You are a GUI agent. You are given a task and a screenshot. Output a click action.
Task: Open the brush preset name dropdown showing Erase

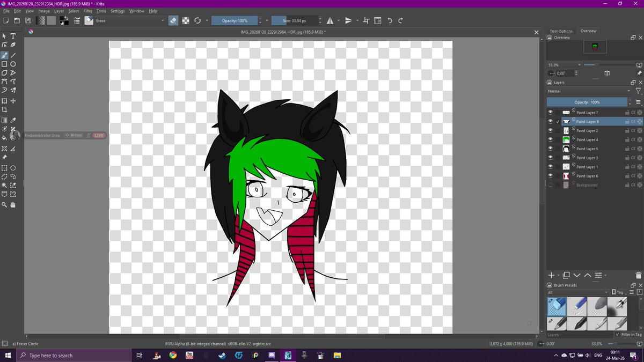(x=130, y=20)
